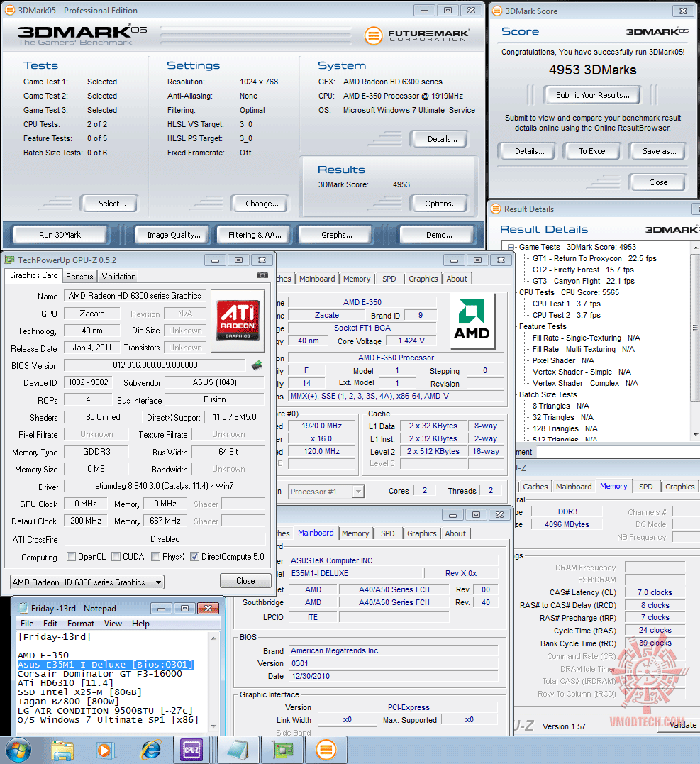Open Notepad's Help menu
700x764 pixels.
[x=140, y=623]
